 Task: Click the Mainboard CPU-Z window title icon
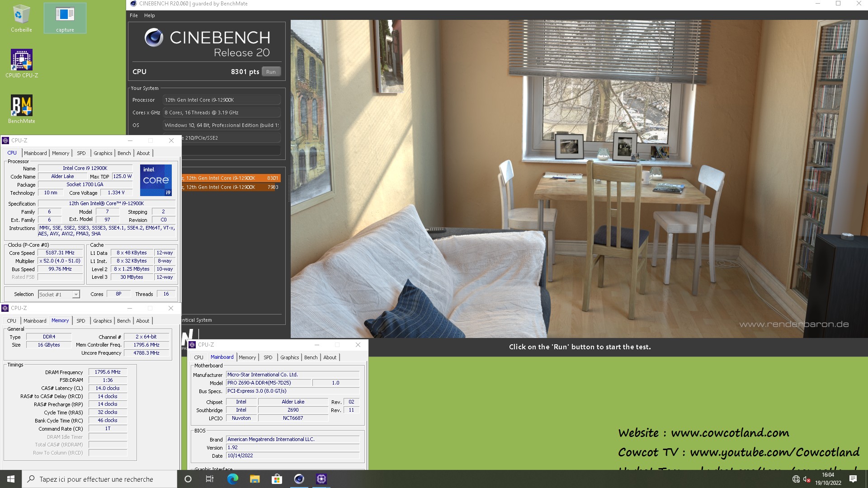pyautogui.click(x=192, y=345)
